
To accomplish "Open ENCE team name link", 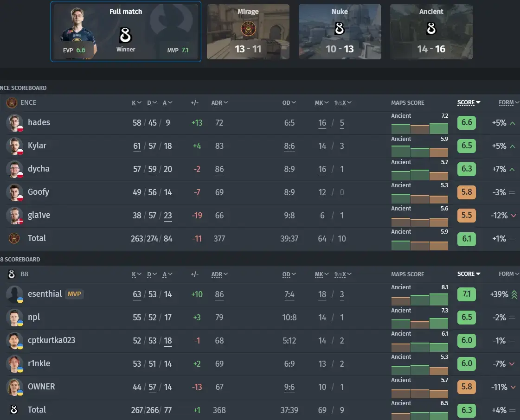I will coord(28,102).
